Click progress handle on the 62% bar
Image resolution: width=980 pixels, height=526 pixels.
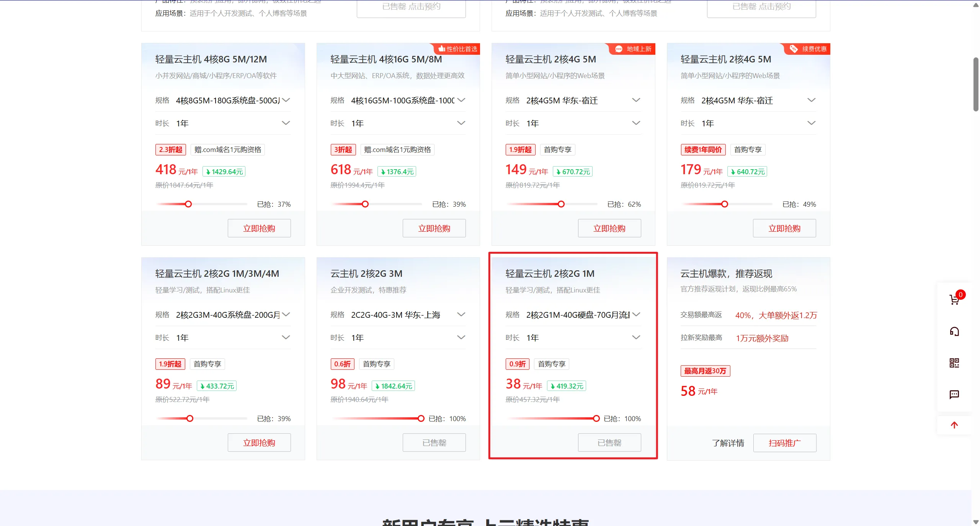click(561, 204)
